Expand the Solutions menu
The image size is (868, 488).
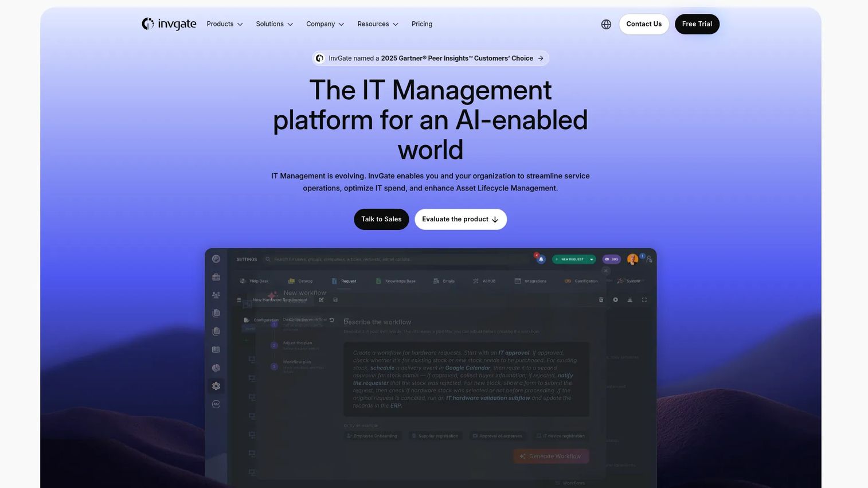(x=275, y=24)
